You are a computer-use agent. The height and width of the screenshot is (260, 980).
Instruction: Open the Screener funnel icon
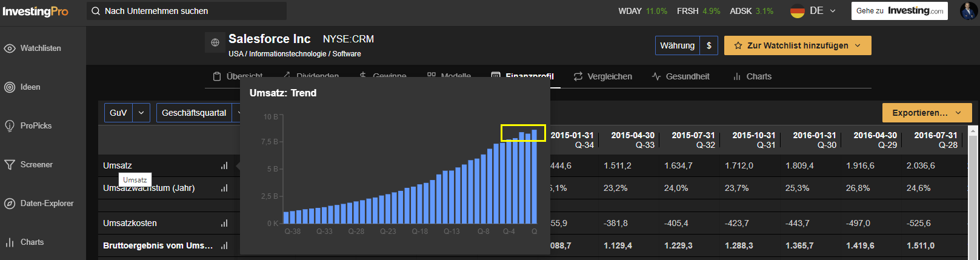click(10, 165)
